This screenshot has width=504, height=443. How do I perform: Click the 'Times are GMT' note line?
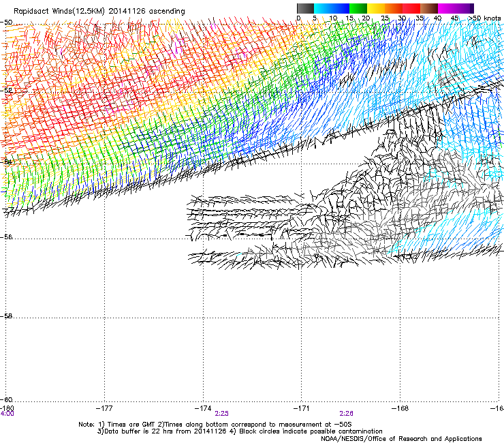215,425
